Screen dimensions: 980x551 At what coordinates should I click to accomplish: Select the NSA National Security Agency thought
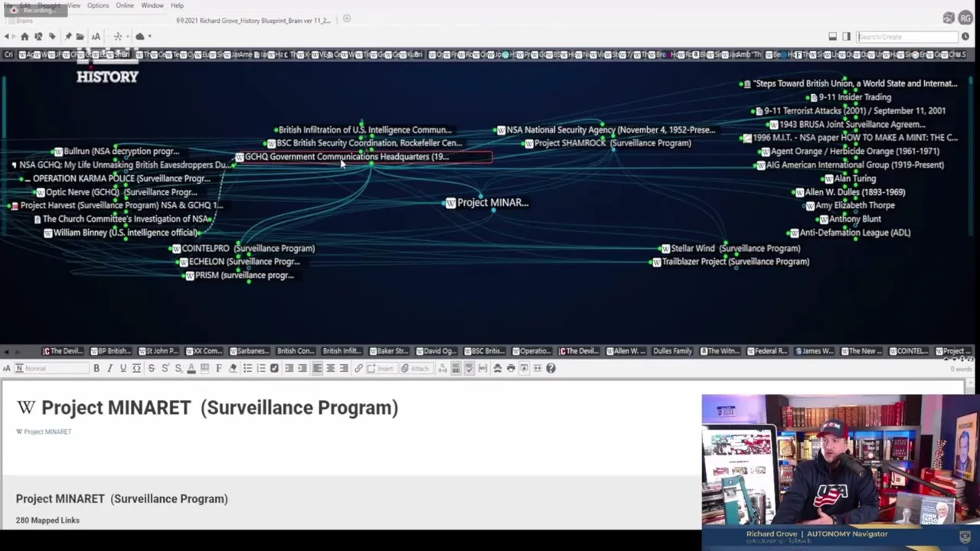tap(605, 130)
